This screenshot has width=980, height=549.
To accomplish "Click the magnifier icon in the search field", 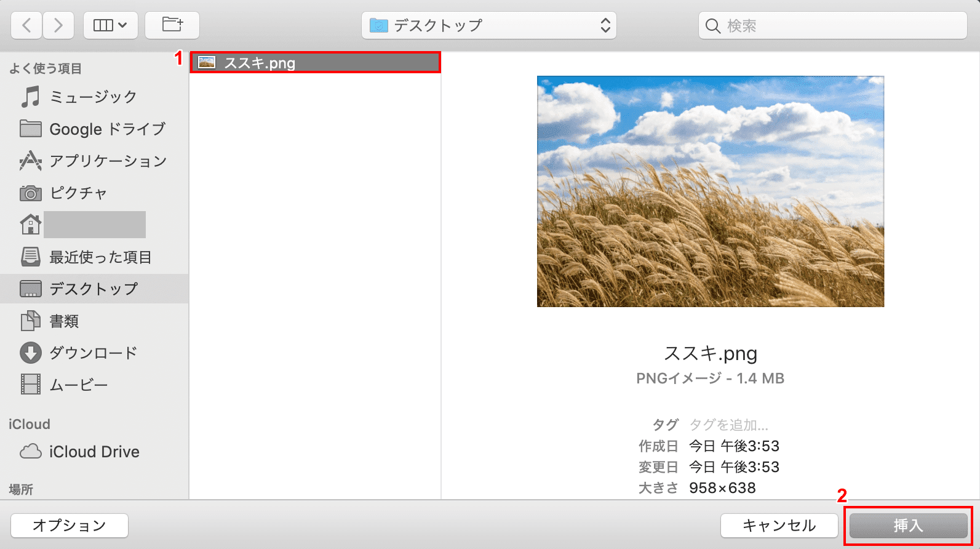I will coord(713,26).
